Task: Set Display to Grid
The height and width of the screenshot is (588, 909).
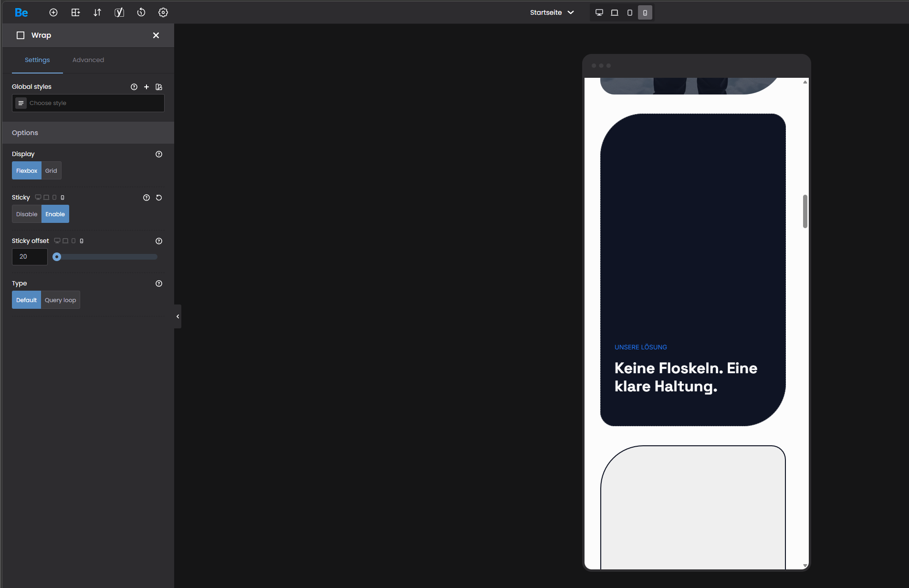Action: coord(51,171)
